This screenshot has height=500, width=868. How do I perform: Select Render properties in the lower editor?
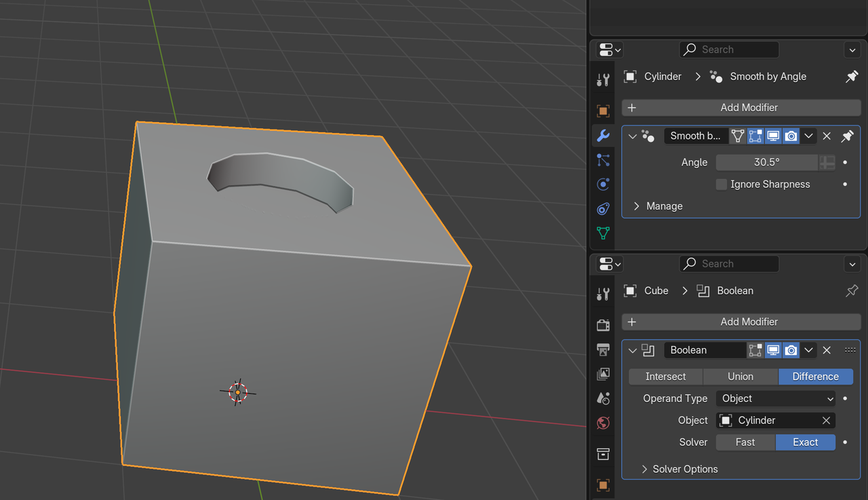tap(603, 324)
